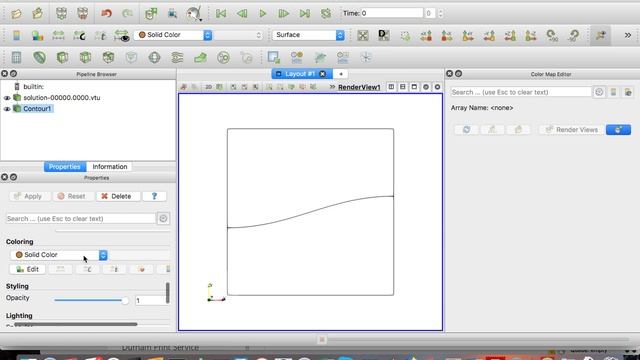This screenshot has height=360, width=640.
Task: Click Rescale to data range icon
Action: click(x=58, y=36)
